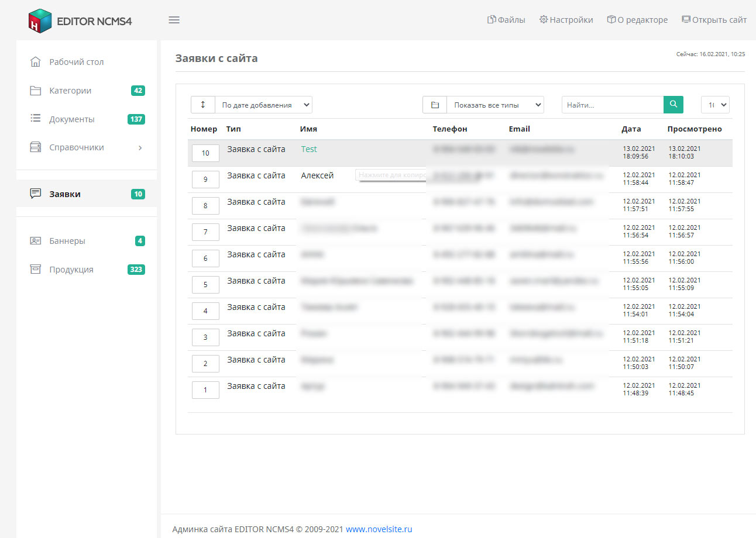The image size is (756, 538).
Task: Click the box icon beside Продукция
Action: pyautogui.click(x=36, y=269)
